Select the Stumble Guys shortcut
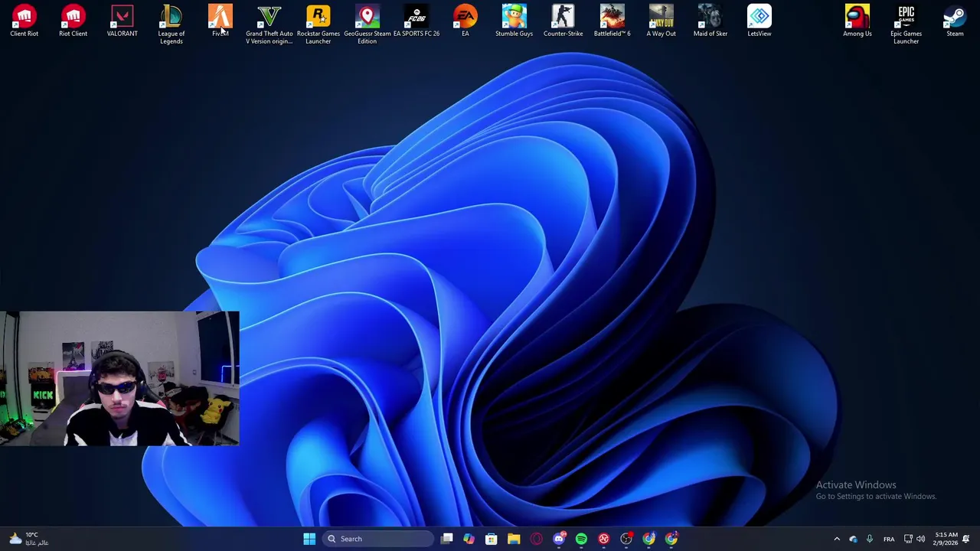 coord(514,21)
